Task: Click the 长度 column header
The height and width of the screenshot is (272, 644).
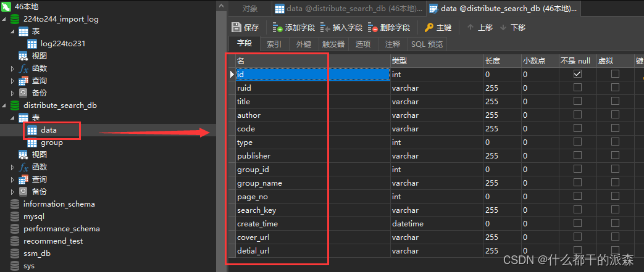Action: coord(503,60)
